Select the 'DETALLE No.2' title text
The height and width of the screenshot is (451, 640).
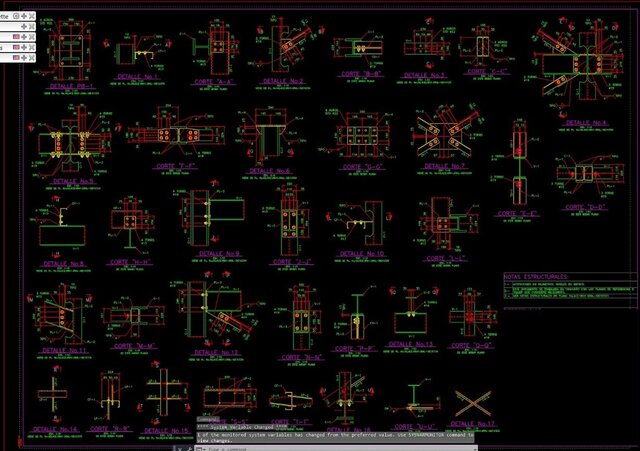coord(283,81)
